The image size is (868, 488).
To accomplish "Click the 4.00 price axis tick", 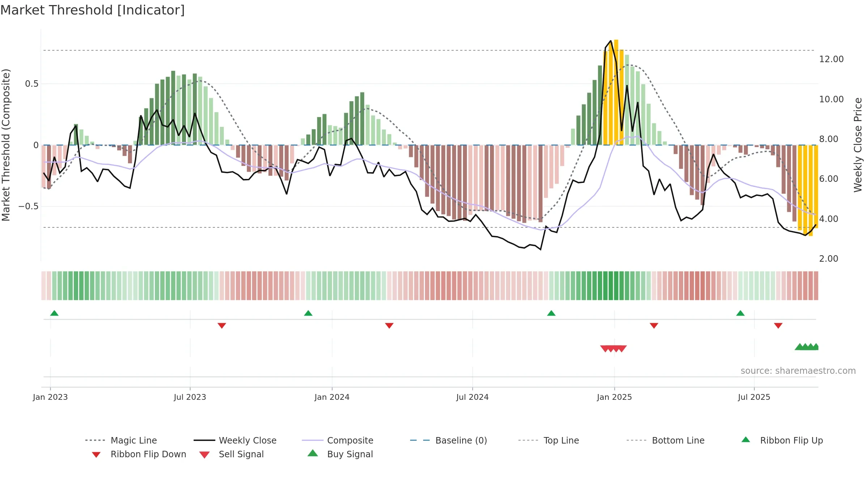I will (829, 219).
